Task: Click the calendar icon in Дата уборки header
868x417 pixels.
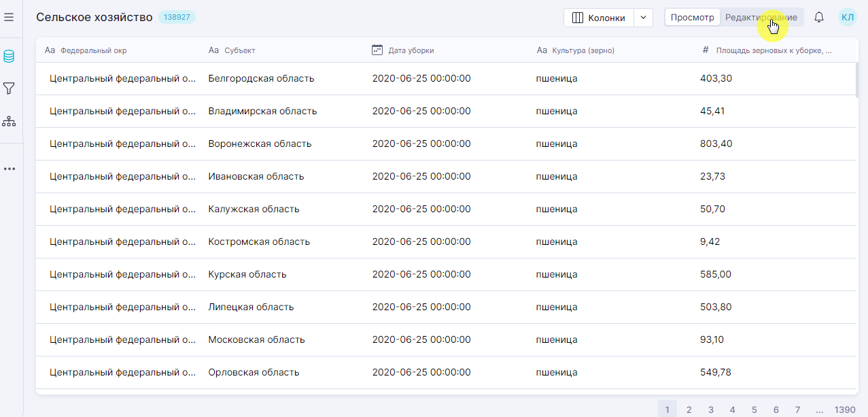Action: (x=377, y=50)
